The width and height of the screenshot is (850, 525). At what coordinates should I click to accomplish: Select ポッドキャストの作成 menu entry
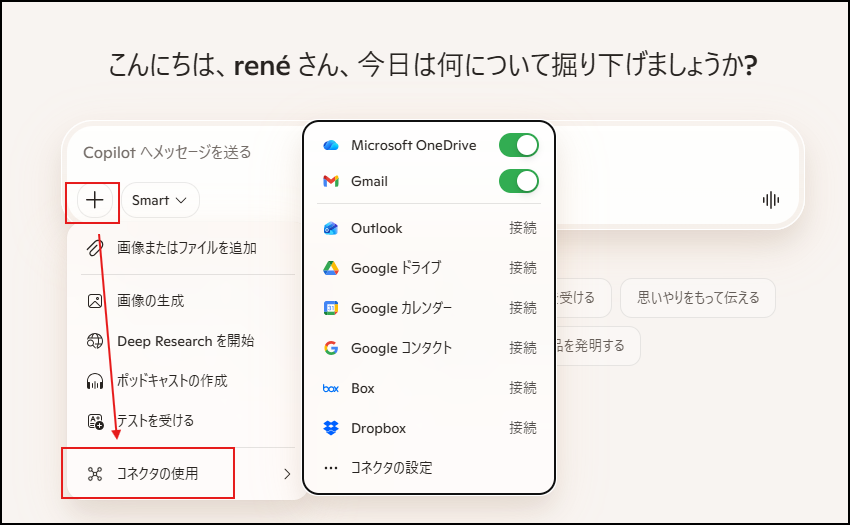(x=187, y=381)
